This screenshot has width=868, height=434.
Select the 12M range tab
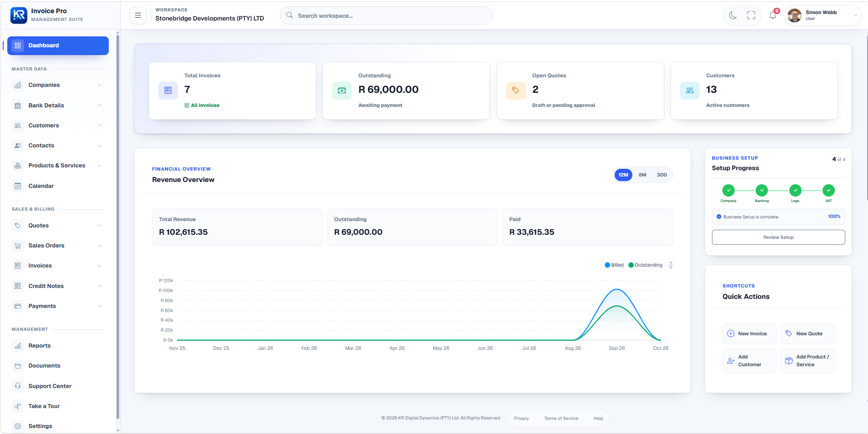623,175
